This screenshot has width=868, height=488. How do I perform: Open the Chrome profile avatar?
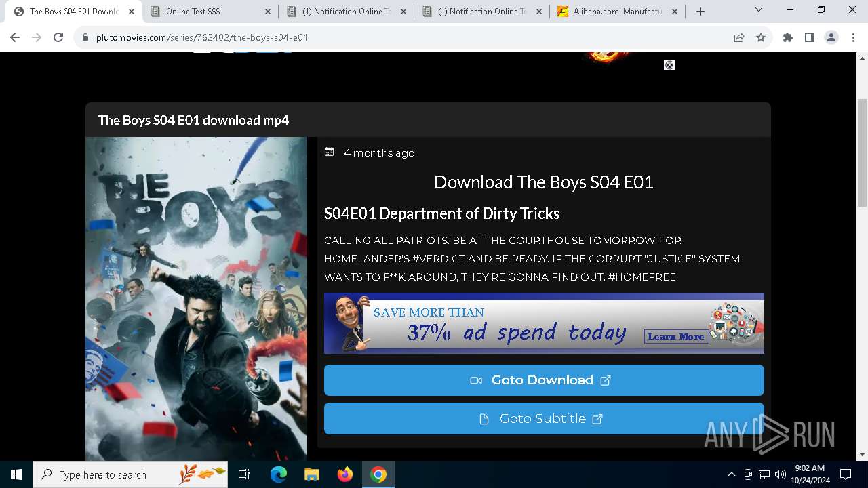(831, 37)
